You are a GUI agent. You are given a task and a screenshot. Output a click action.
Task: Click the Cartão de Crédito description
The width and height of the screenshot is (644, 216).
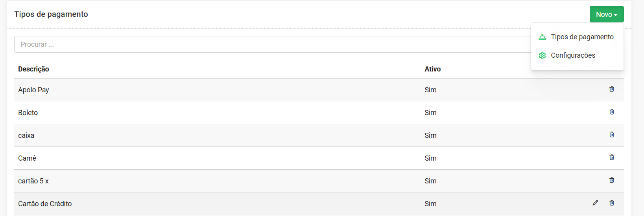pos(45,204)
